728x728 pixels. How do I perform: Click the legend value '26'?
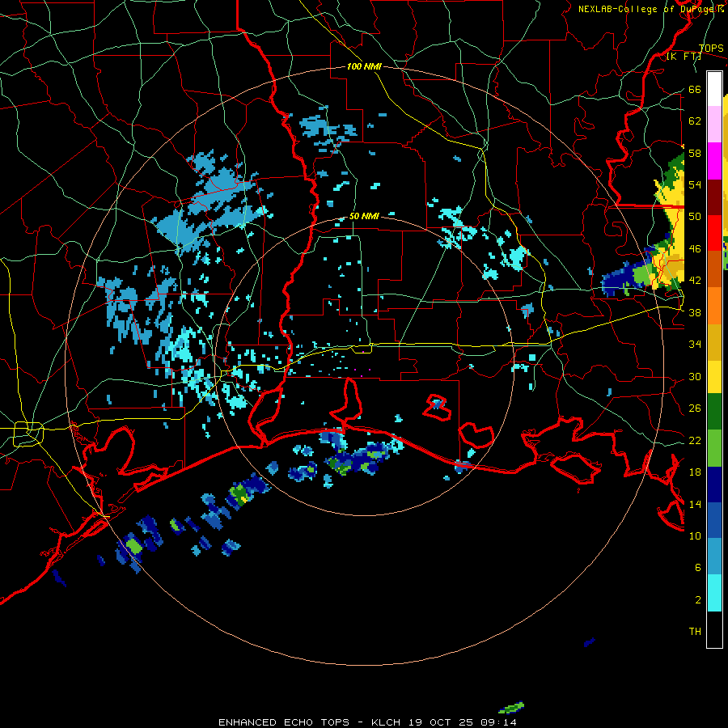pos(695,408)
